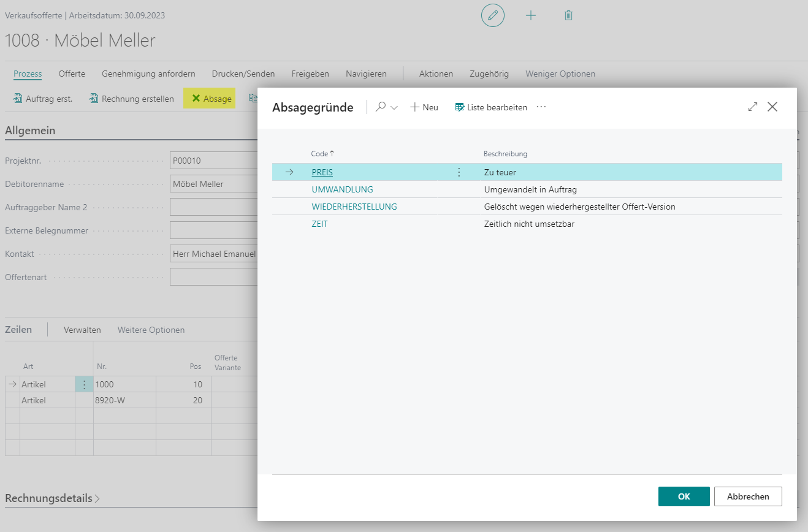Click Neu to add a rejection reason

424,107
